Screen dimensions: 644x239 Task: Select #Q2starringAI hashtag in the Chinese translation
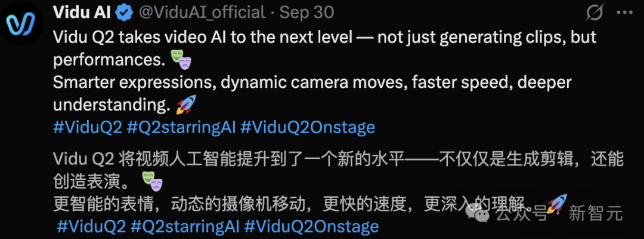click(187, 227)
